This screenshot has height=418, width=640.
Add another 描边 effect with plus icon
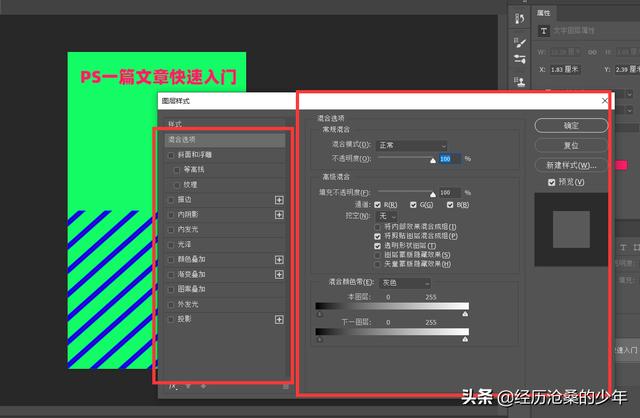[279, 200]
